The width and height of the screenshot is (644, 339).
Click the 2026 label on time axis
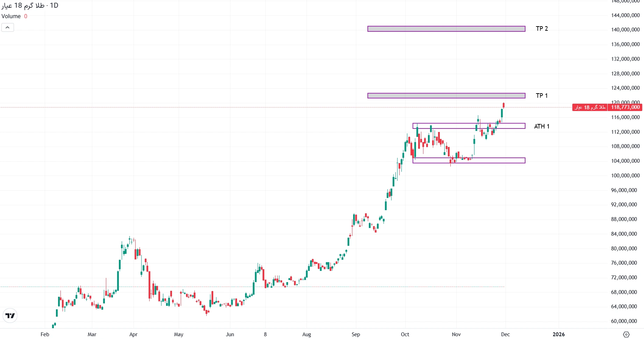click(558, 334)
